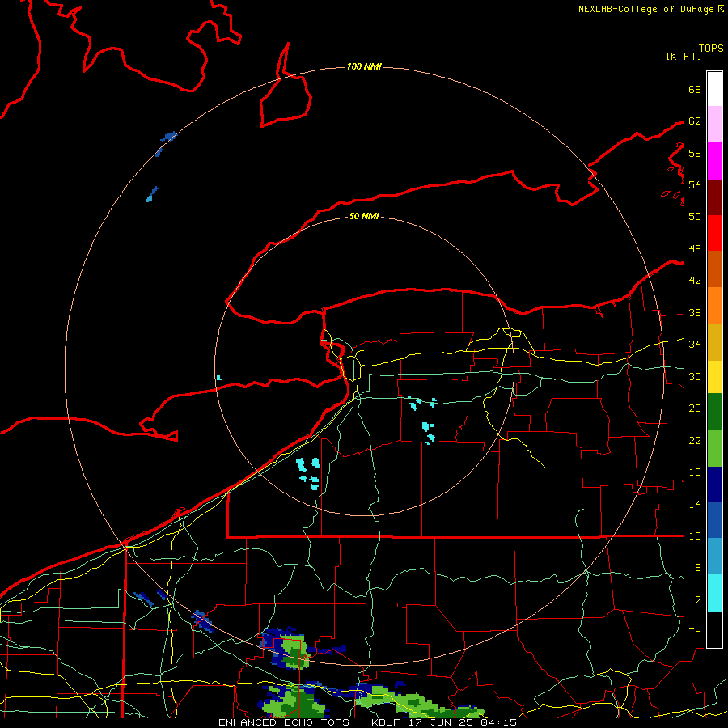
Task: Pick the black TH legend swatch
Action: tap(714, 629)
